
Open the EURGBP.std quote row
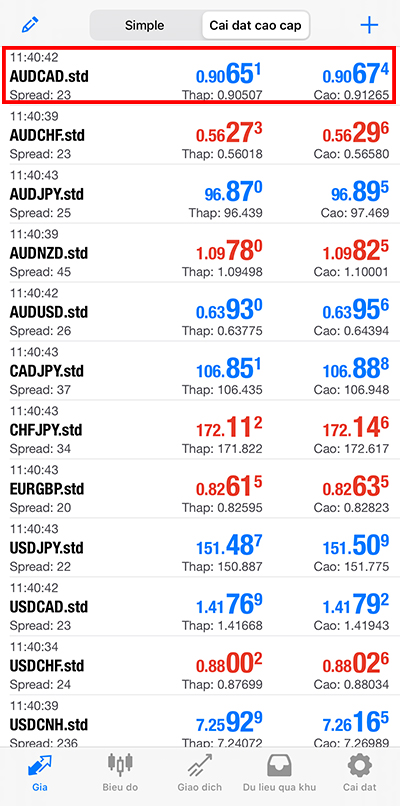199,489
